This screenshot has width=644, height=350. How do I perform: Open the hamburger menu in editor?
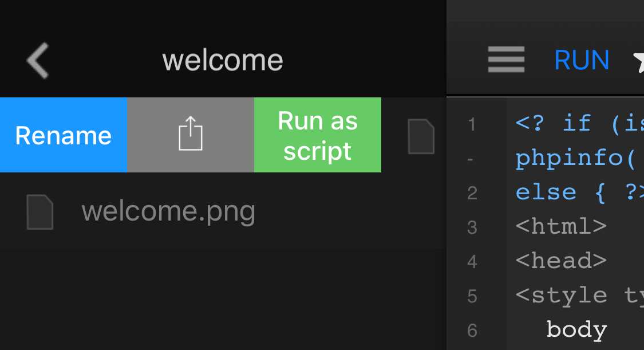(x=506, y=60)
